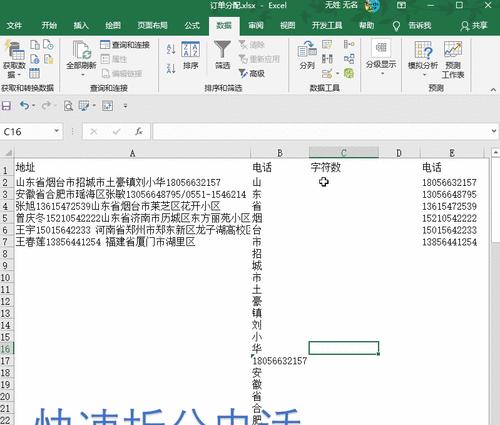Click the Relationships icon
This screenshot has height=425, width=500.
coord(349,59)
